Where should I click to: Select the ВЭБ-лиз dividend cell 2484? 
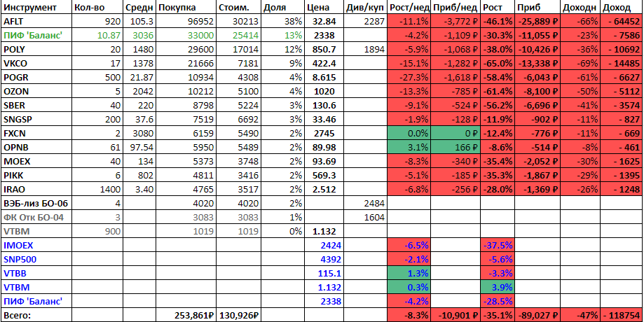point(366,204)
